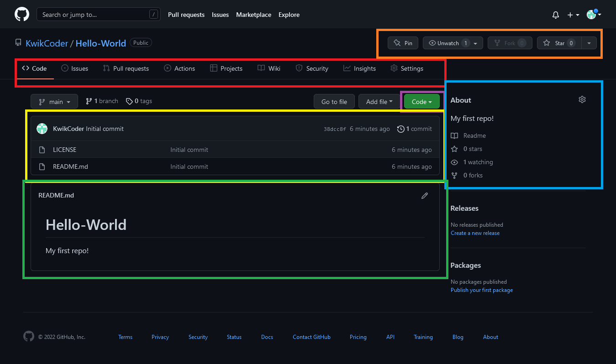Image resolution: width=616 pixels, height=364 pixels.
Task: Click the eye icon beside 1 watching
Action: click(454, 162)
